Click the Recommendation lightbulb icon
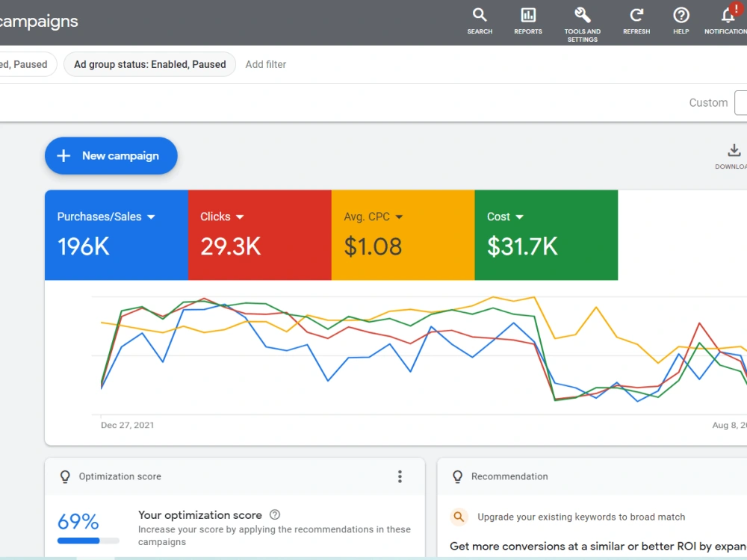The width and height of the screenshot is (747, 560). [457, 476]
